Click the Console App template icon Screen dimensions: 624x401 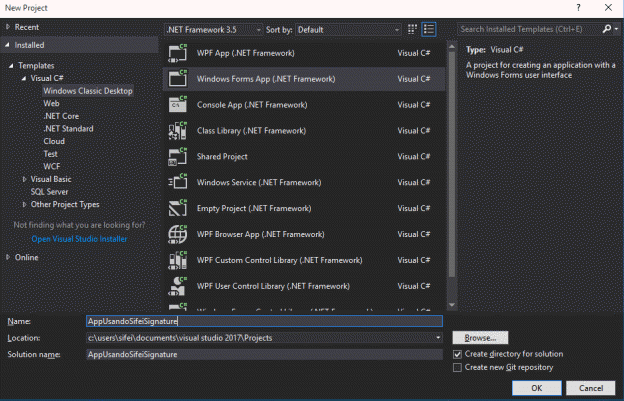click(177, 105)
